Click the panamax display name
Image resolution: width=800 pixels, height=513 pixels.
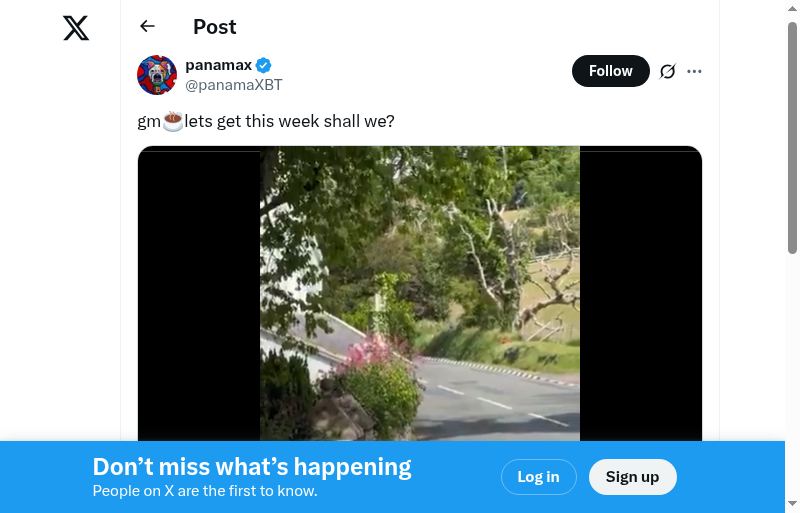[x=218, y=65]
